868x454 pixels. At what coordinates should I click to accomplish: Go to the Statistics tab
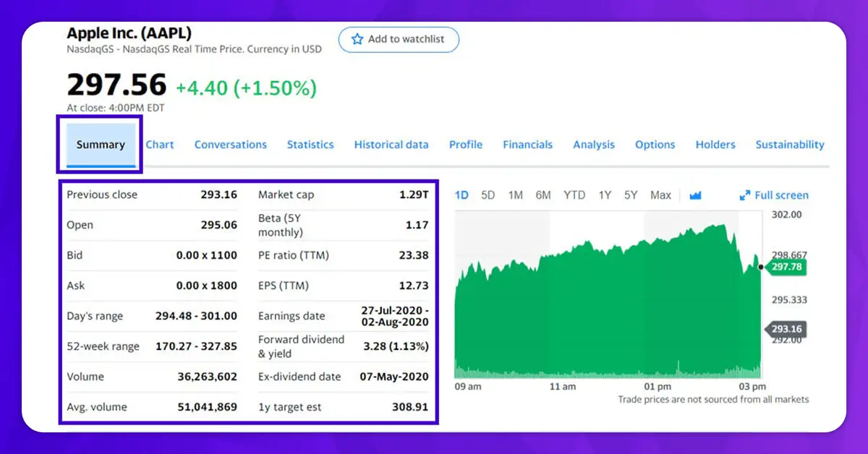(310, 145)
